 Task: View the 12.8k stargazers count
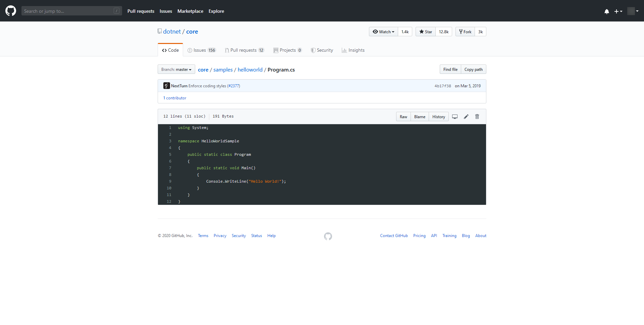point(444,32)
